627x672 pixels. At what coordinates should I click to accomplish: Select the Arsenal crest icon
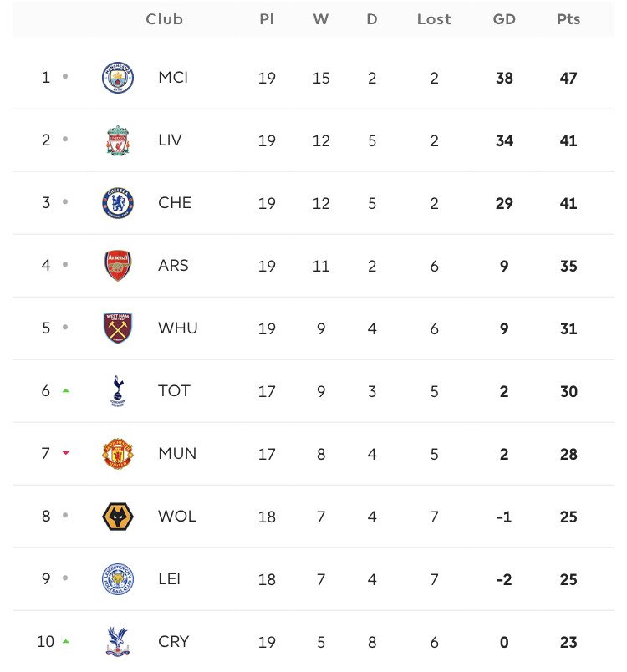(118, 266)
